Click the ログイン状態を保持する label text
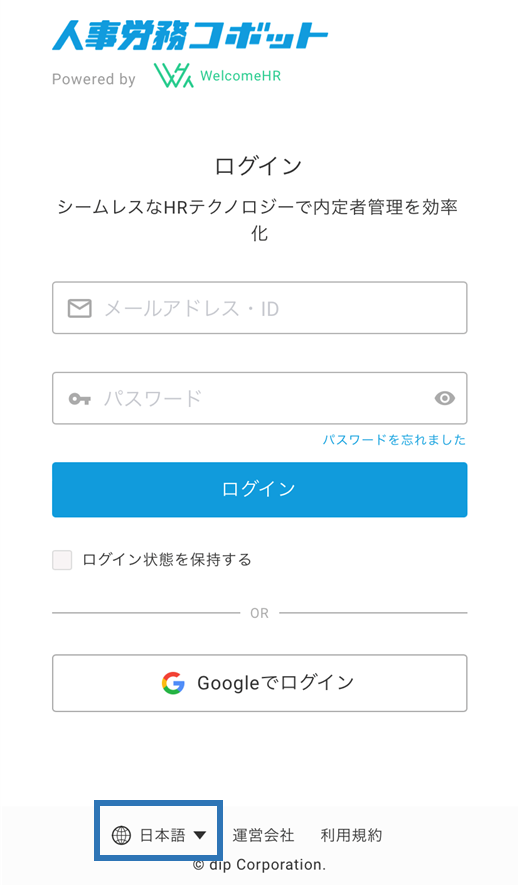This screenshot has height=885, width=518. 167,560
